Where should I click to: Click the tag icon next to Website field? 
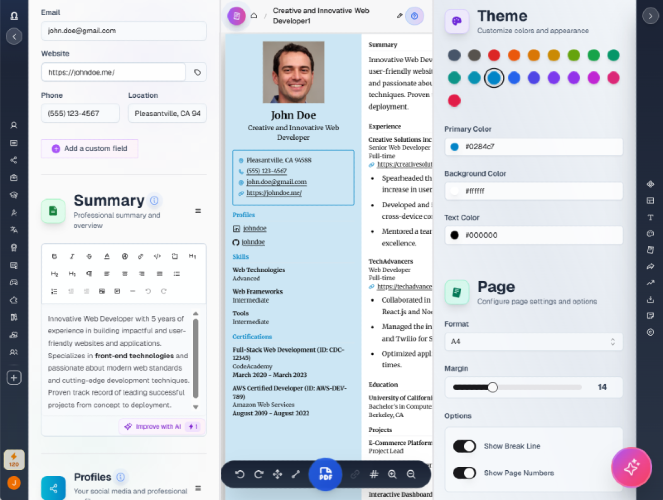(x=197, y=72)
